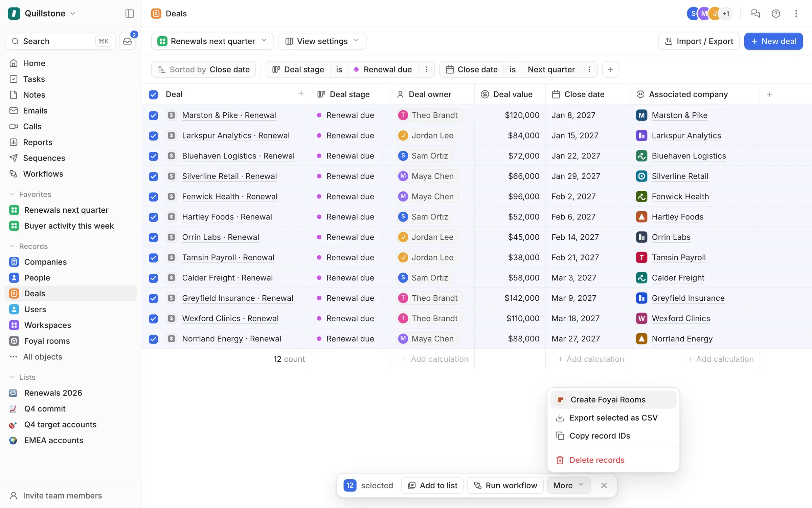Toggle the select-all header checkbox

153,94
